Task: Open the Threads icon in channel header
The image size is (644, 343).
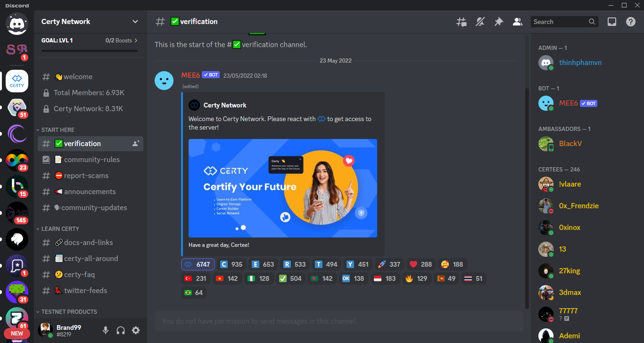Action: click(x=461, y=22)
